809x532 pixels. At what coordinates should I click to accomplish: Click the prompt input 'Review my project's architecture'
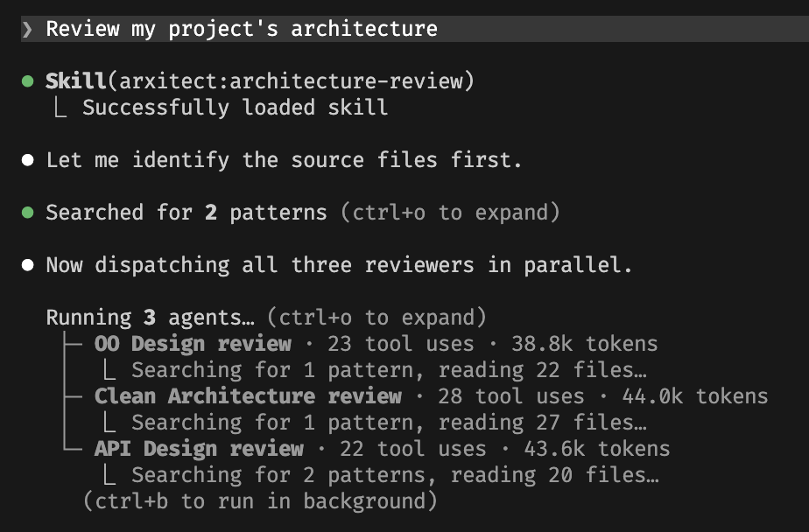(242, 29)
